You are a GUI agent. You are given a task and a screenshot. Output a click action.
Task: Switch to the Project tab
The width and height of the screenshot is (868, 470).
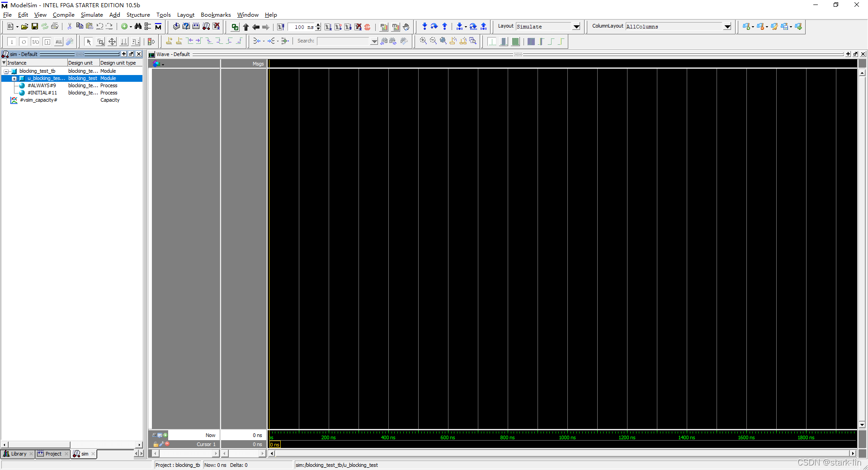52,454
